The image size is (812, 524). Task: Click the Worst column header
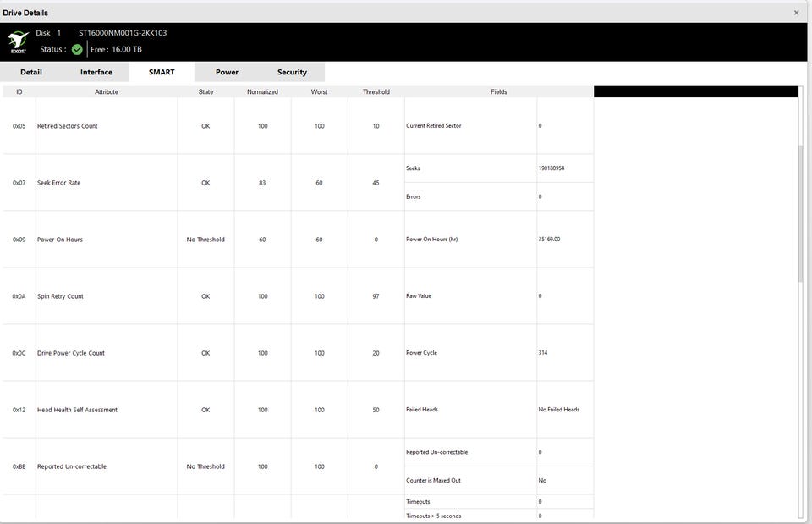(319, 91)
